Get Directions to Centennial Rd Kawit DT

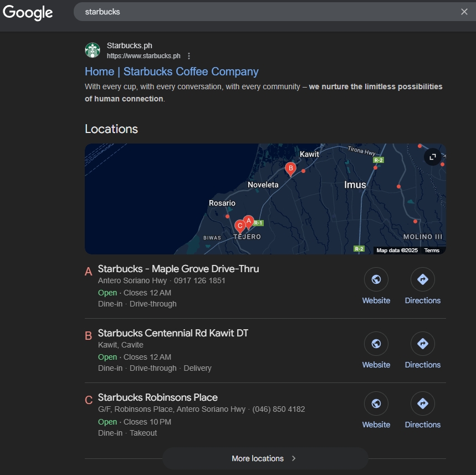click(x=422, y=344)
